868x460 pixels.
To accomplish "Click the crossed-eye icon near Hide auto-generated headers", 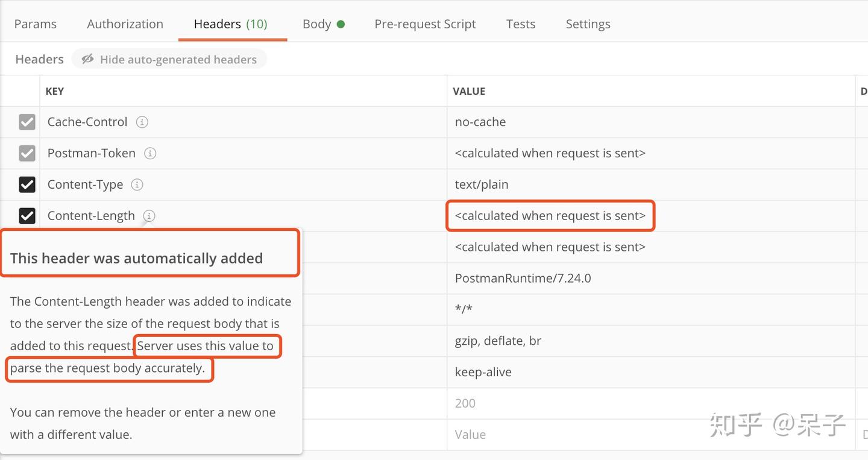I will [88, 58].
